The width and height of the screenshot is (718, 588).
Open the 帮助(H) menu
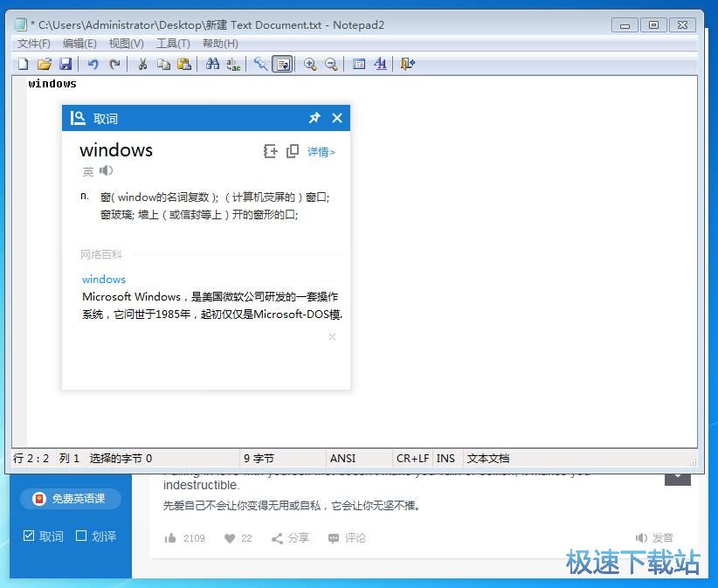pos(220,44)
